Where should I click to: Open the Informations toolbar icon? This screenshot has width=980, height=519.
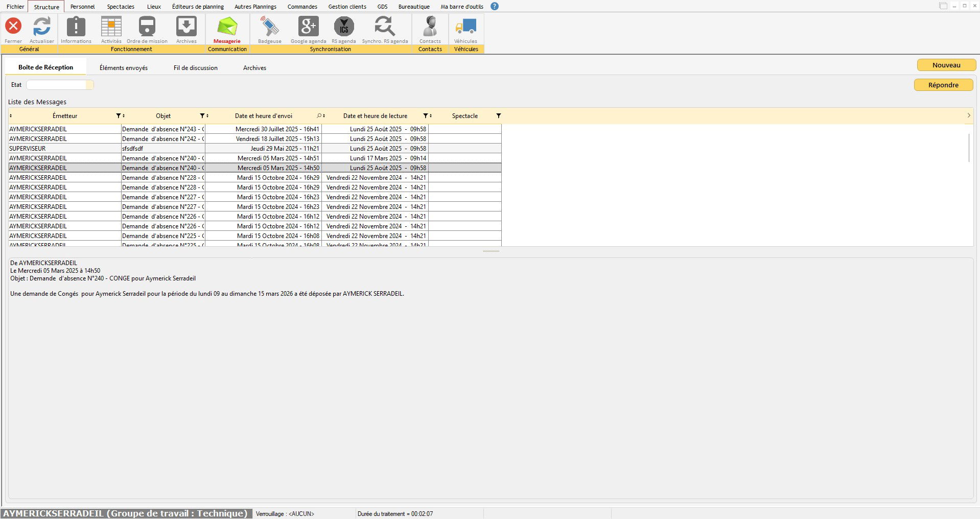[x=76, y=26]
